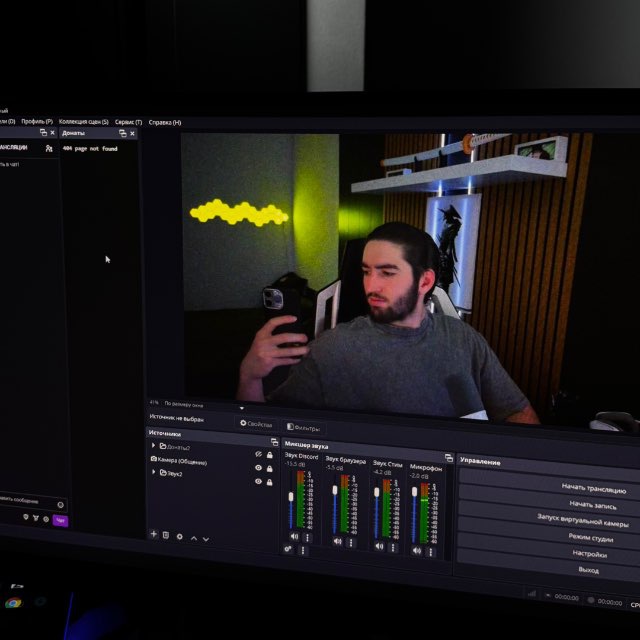Viewport: 640px width, 640px height.
Task: Open the Фильтры source filters button
Action: [x=303, y=427]
